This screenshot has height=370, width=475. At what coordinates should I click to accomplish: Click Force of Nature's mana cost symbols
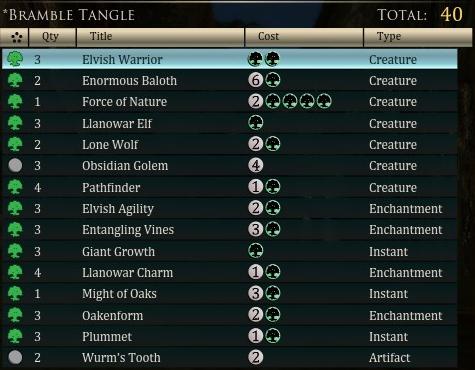click(x=290, y=101)
